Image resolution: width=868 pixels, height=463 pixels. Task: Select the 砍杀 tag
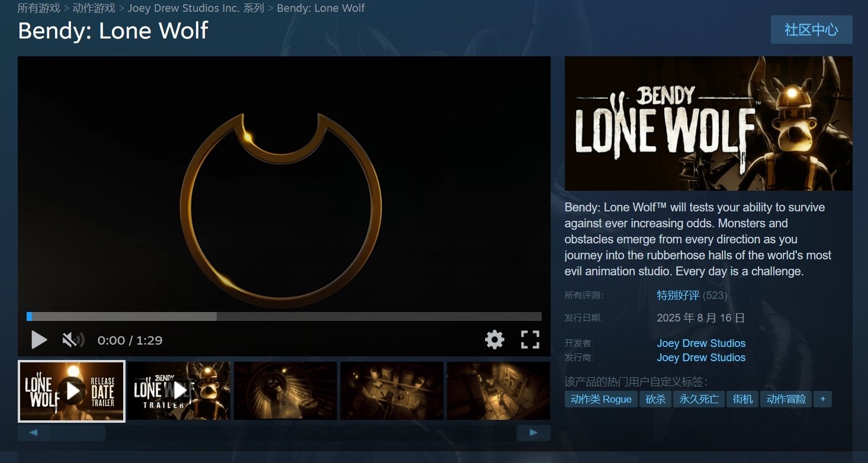coord(655,399)
